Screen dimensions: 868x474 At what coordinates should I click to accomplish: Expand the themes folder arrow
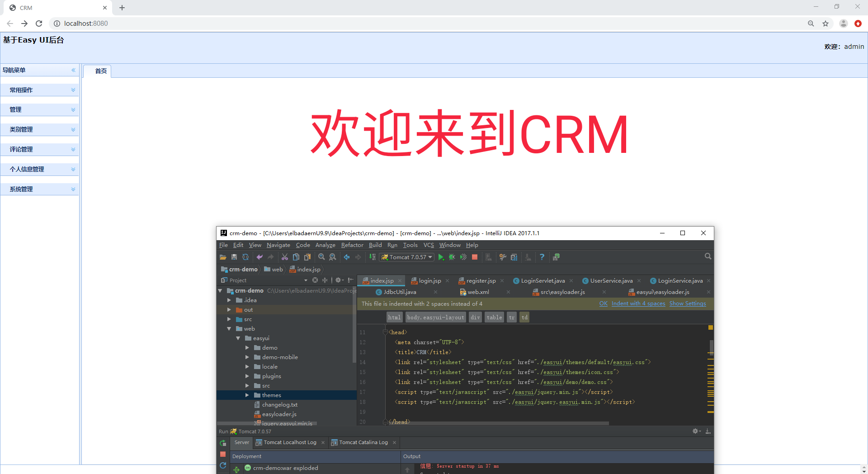[x=247, y=395]
